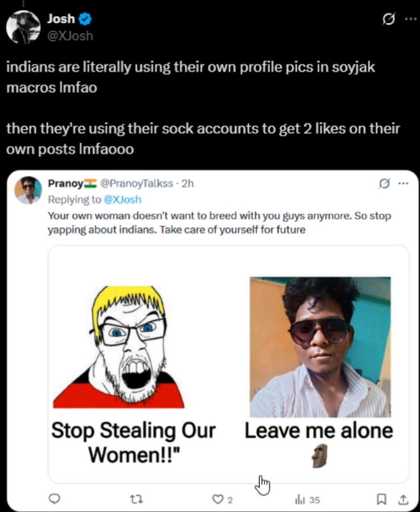Screen dimensions: 420x512
Task: Open the more options menu on Josh's post
Action: click(x=410, y=19)
